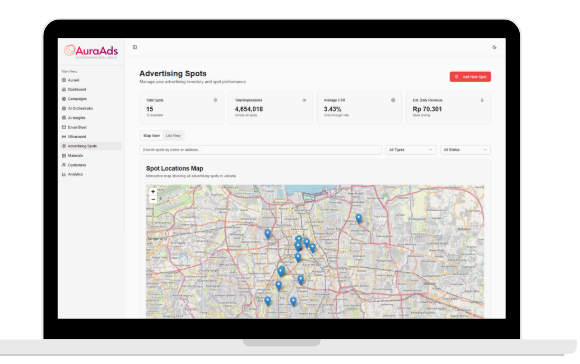Open the All Status dropdown
Viewport: 580px width, 364px height.
pos(465,150)
